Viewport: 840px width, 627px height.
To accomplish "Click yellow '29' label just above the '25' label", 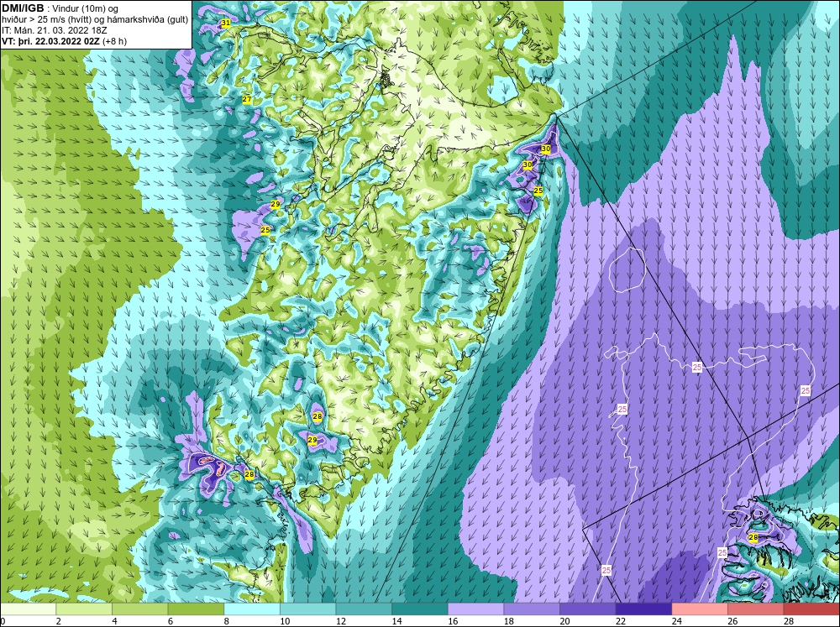I will click(276, 204).
